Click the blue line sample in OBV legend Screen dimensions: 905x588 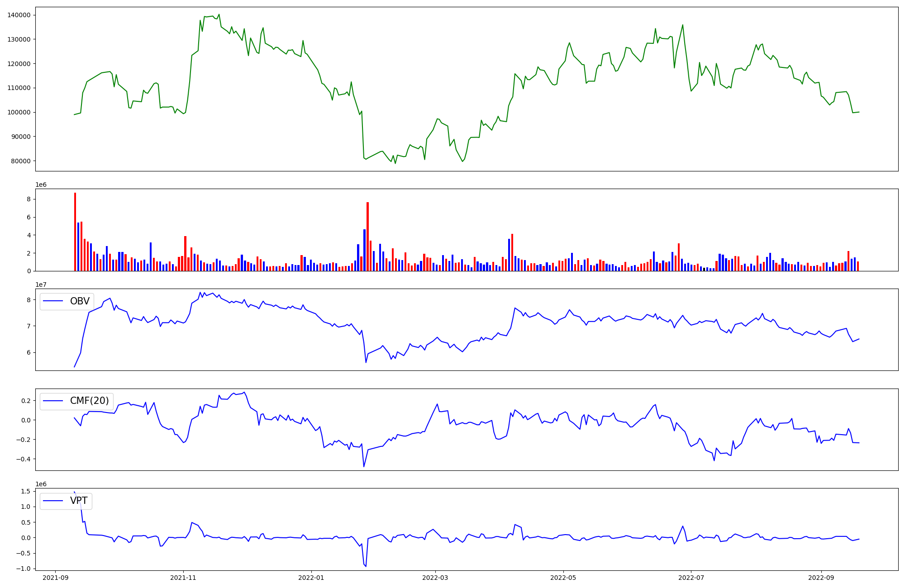pos(53,301)
